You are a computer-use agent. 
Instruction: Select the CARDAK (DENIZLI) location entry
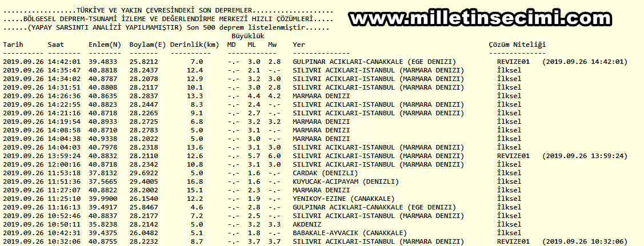(x=325, y=173)
